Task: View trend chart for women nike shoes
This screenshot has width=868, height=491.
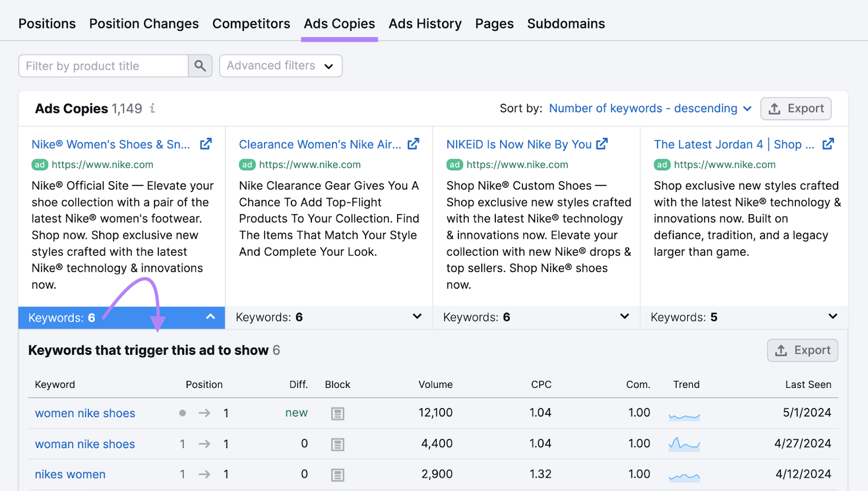Action: 684,416
